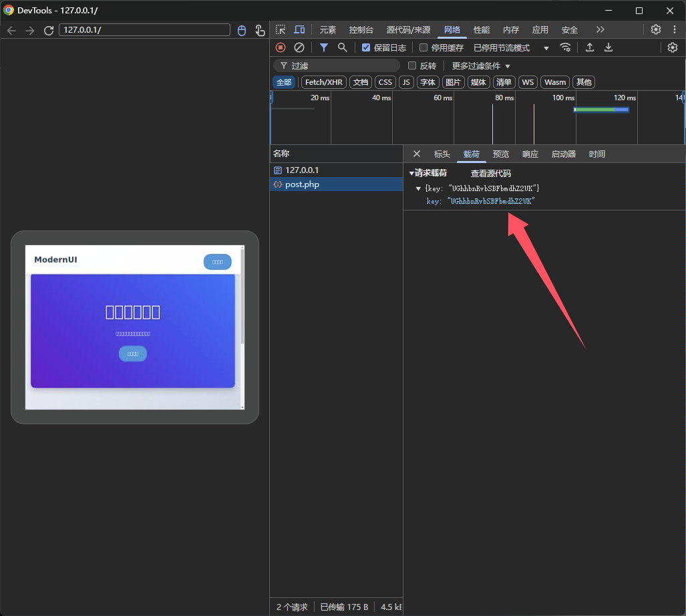
Task: Activate the inspect element picker
Action: tap(281, 30)
